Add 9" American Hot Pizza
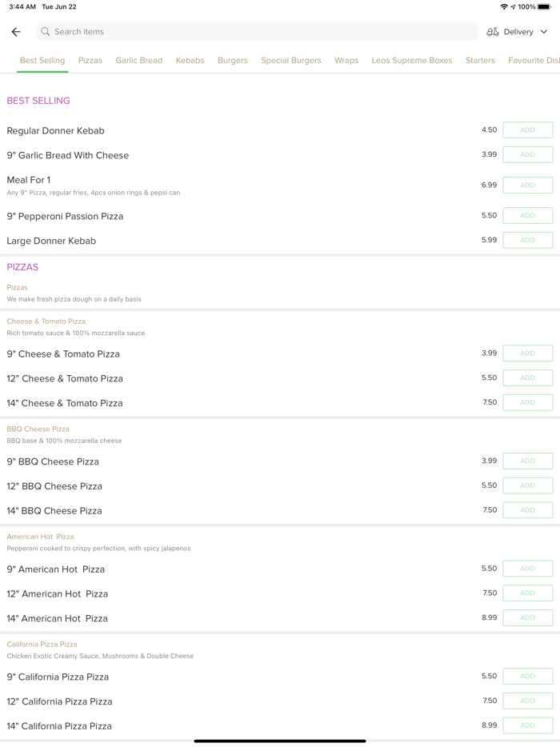Image resolution: width=560 pixels, height=747 pixels. pos(527,569)
